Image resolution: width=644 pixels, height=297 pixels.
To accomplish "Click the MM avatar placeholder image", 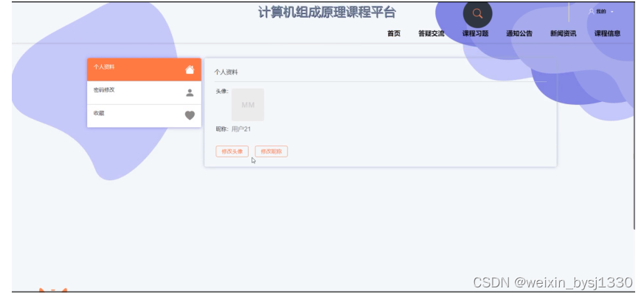I will click(x=248, y=105).
